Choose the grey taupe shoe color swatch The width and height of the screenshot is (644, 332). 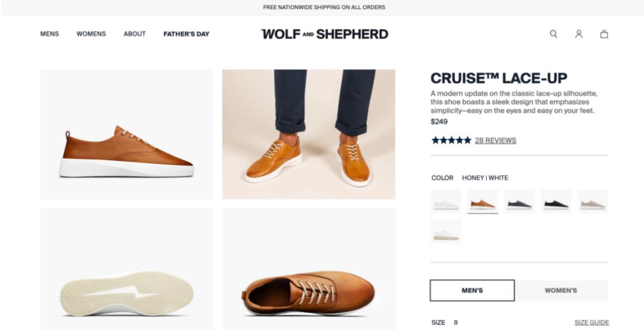pos(593,201)
